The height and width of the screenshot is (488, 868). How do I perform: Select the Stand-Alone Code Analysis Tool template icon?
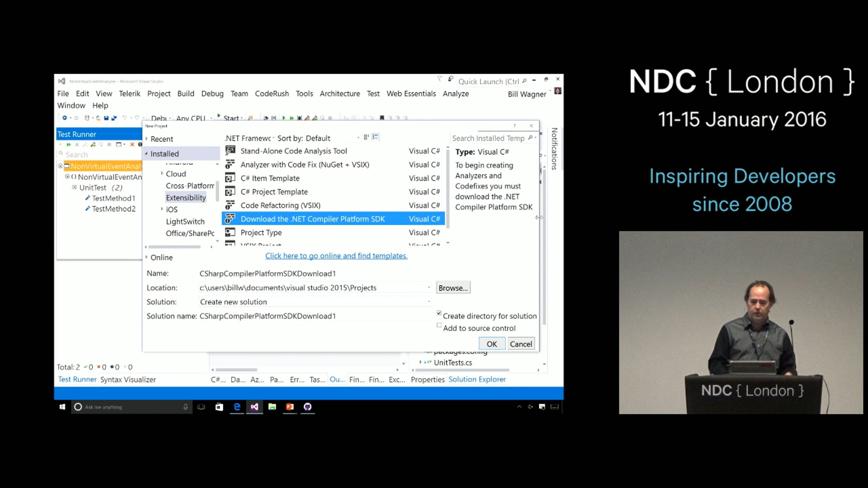click(230, 150)
